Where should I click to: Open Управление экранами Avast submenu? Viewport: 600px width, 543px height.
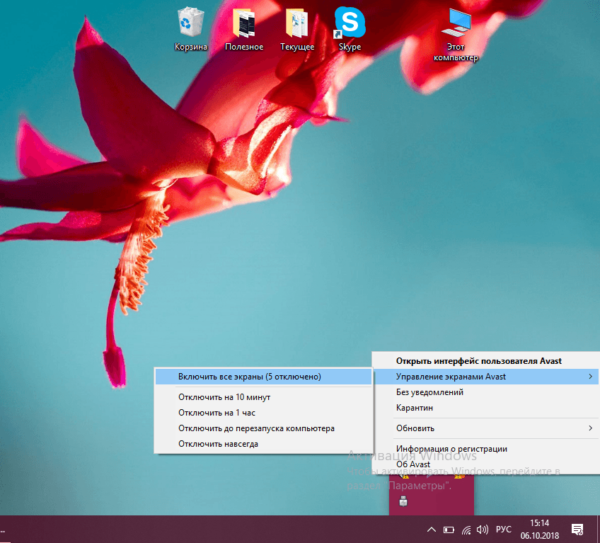[486, 377]
